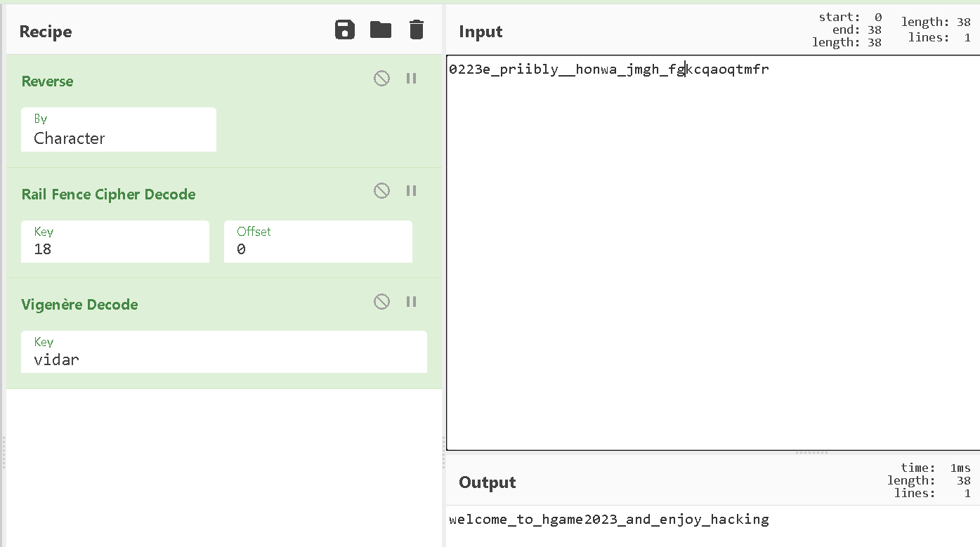The height and width of the screenshot is (547, 980).
Task: Clear the recipe with trash icon
Action: (417, 29)
